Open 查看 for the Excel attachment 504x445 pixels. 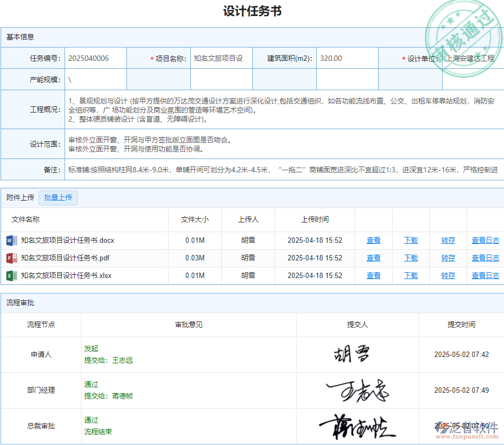coord(373,275)
